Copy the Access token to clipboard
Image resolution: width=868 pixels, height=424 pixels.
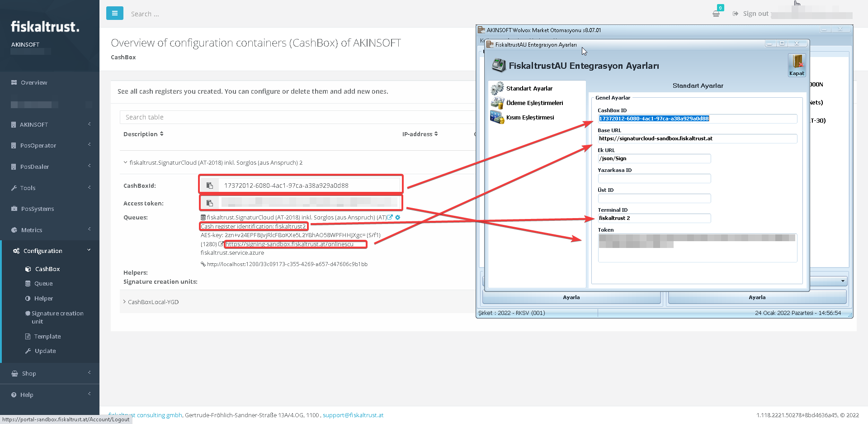click(210, 203)
